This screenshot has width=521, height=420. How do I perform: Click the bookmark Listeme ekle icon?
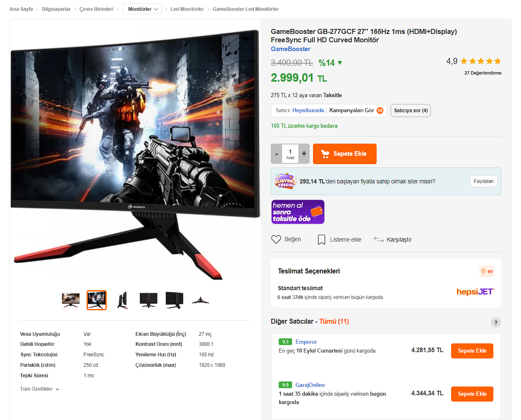click(x=321, y=240)
